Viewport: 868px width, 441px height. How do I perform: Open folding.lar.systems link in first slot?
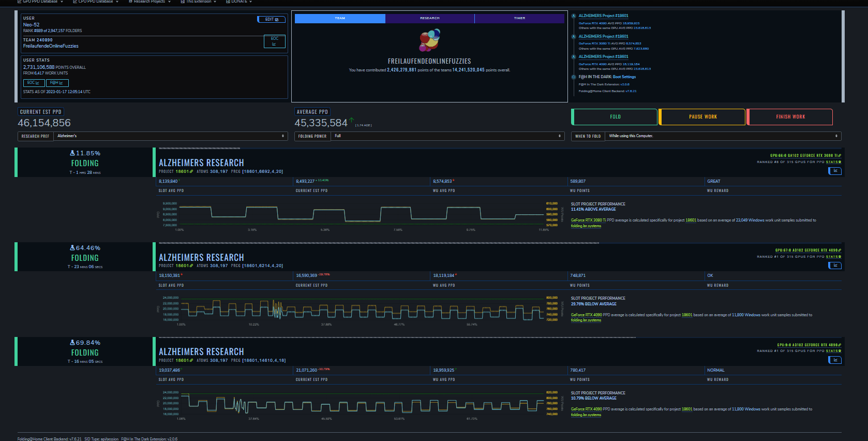click(586, 226)
